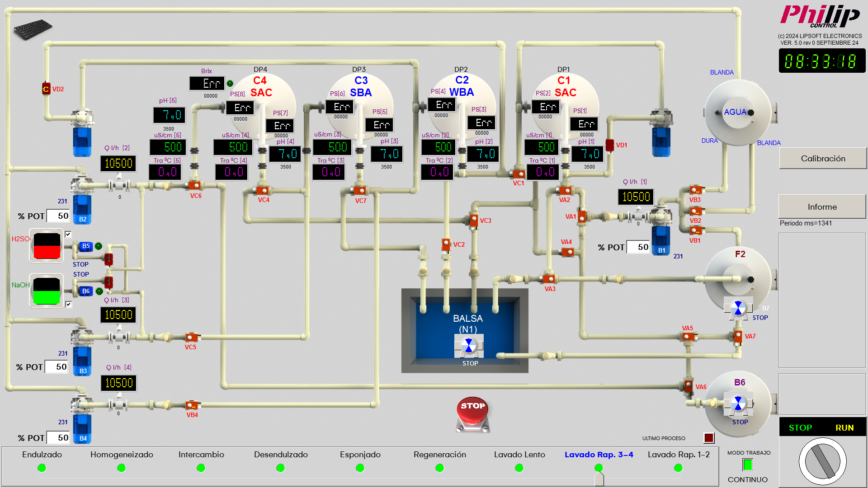Viewport: 868px width, 488px height.
Task: Open the Informe report
Action: tap(822, 207)
